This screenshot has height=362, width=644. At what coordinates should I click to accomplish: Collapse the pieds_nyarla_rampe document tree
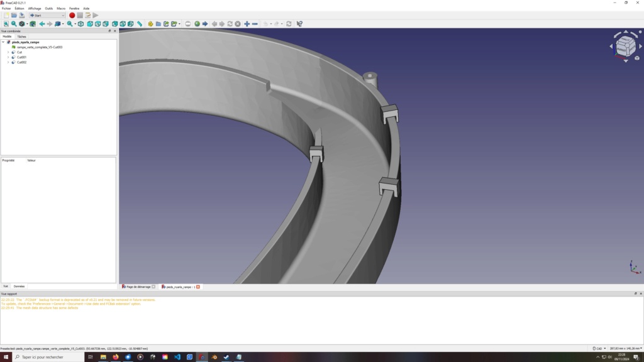pyautogui.click(x=3, y=42)
